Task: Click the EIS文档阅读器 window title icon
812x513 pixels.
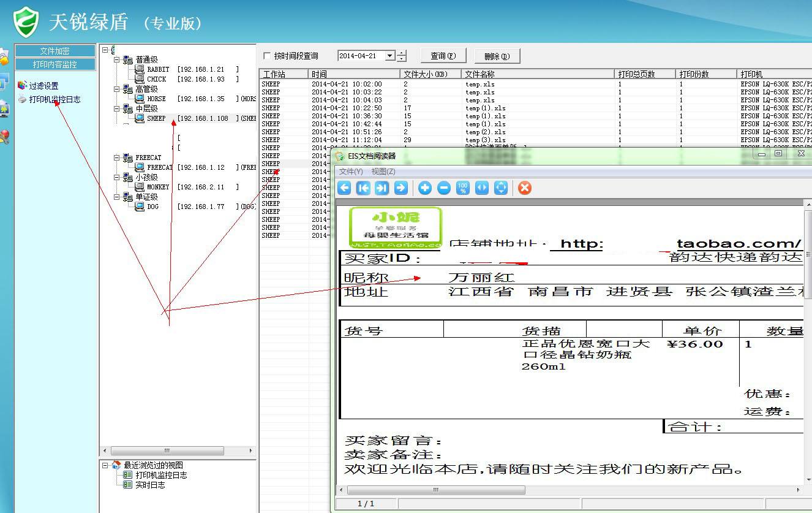Action: click(339, 156)
